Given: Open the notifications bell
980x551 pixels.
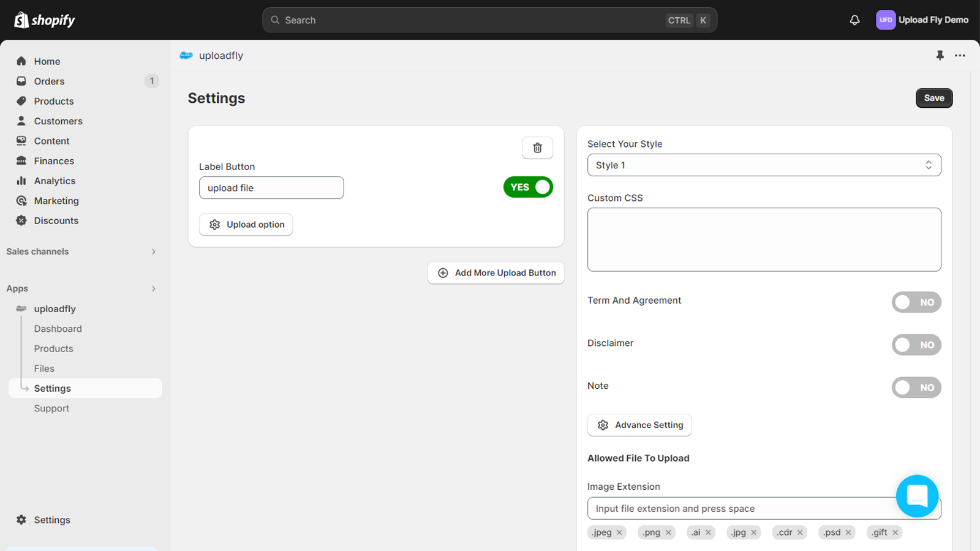Looking at the screenshot, I should (854, 20).
